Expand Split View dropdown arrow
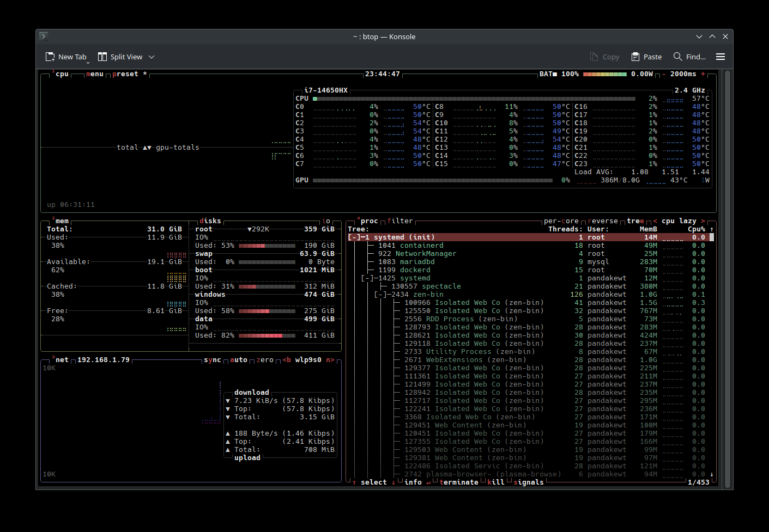 152,57
